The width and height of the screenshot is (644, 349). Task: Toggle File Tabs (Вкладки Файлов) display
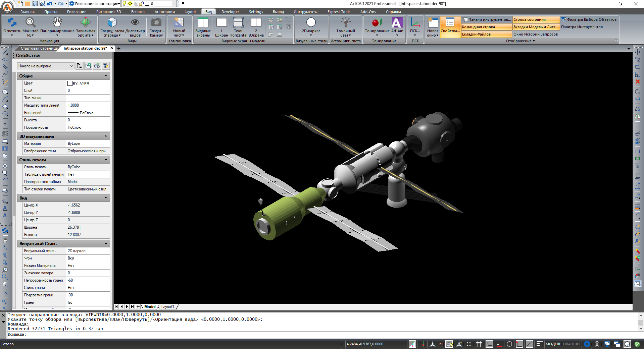pyautogui.click(x=486, y=34)
